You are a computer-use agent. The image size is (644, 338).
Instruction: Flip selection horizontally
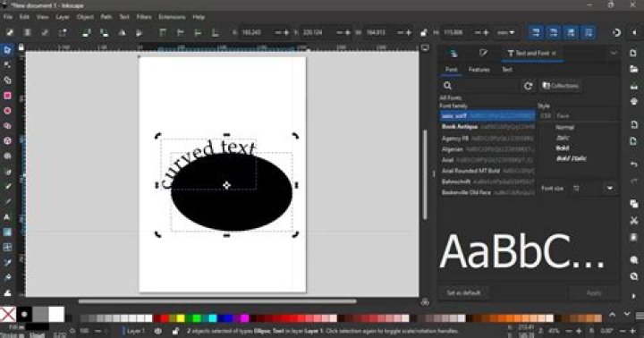point(122,32)
